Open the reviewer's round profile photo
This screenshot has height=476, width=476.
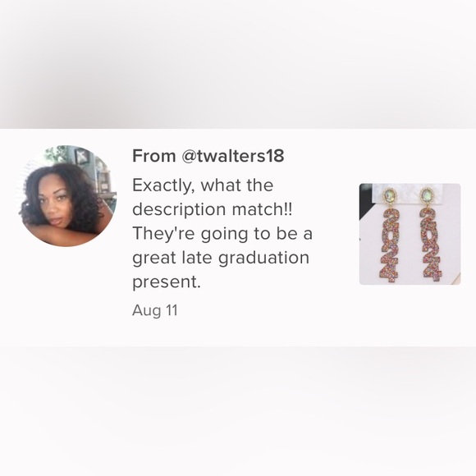pyautogui.click(x=66, y=196)
